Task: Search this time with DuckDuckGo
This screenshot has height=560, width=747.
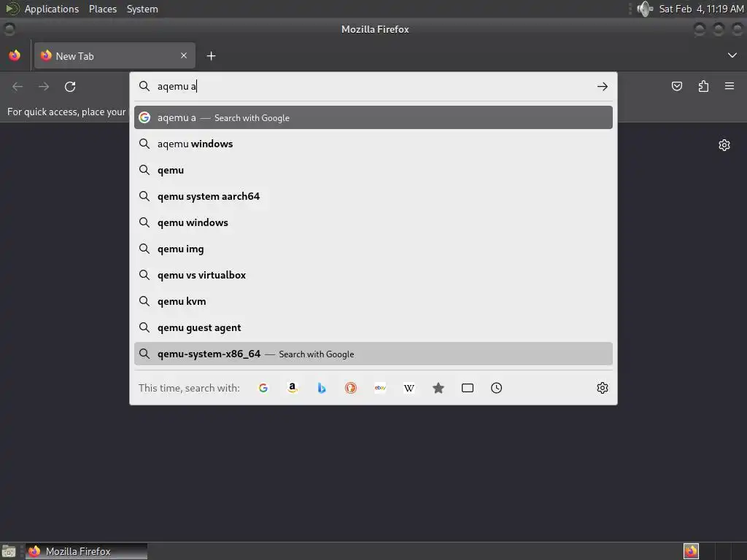Action: click(x=351, y=388)
